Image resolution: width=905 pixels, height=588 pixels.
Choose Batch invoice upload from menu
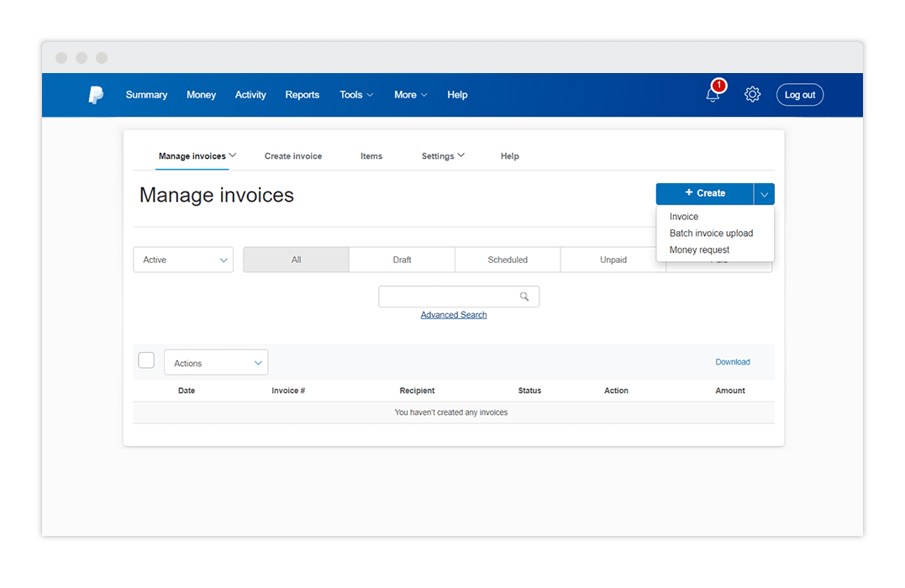click(x=711, y=234)
